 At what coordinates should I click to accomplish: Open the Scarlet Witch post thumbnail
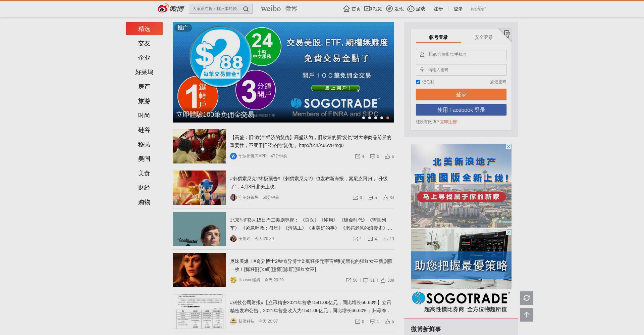[x=199, y=270]
